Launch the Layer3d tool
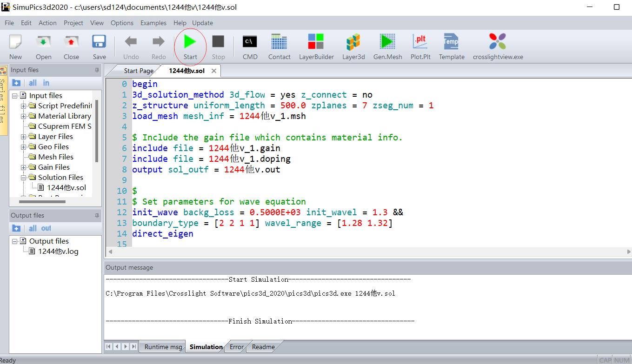This screenshot has width=632, height=364. pos(353,42)
